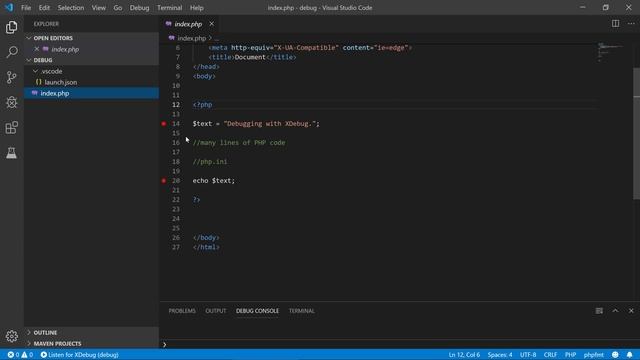Open the Source Control view icon

click(x=11, y=77)
